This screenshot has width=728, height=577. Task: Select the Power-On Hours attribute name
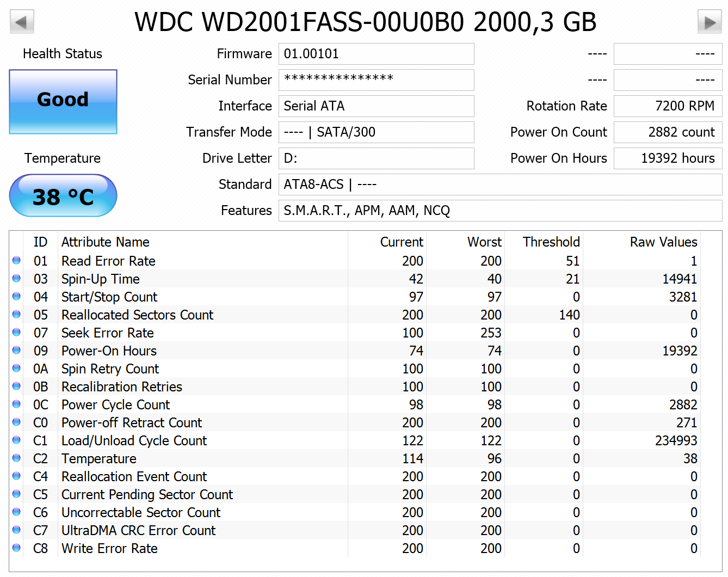[x=109, y=351]
